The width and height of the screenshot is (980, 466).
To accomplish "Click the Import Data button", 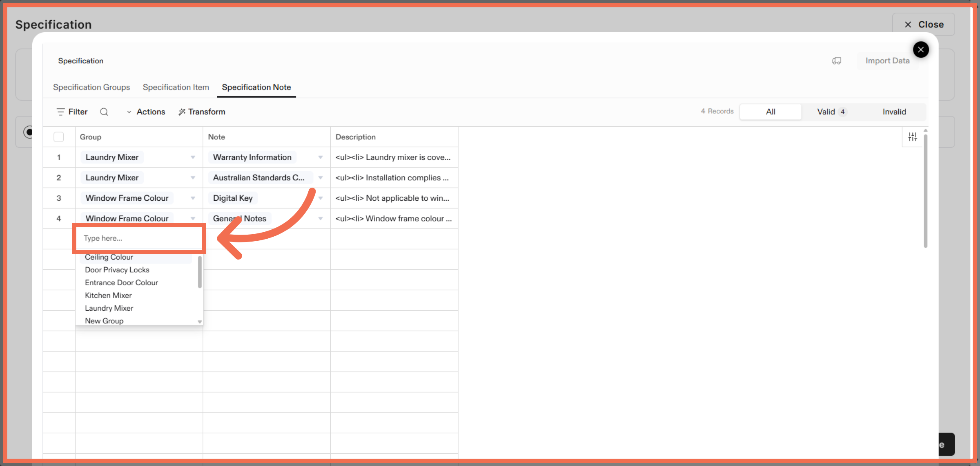I will 887,60.
